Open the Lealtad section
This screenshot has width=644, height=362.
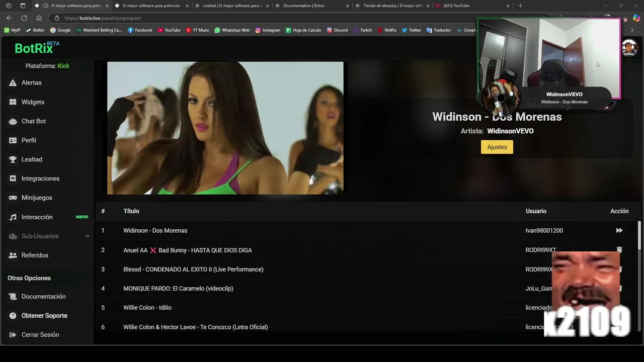[x=32, y=159]
